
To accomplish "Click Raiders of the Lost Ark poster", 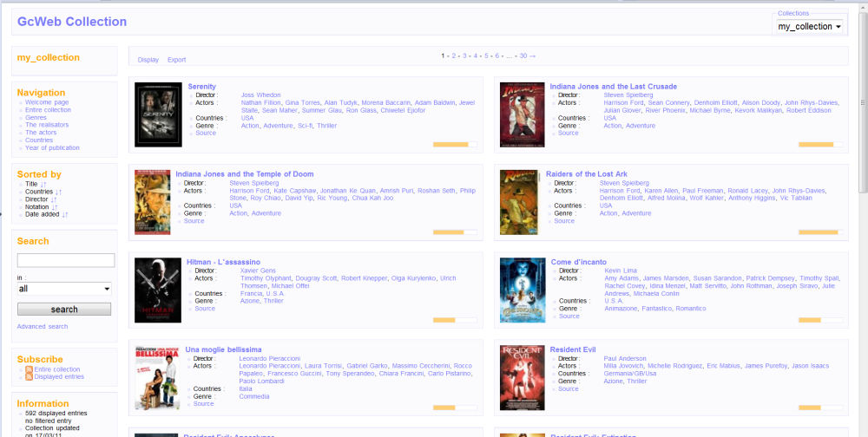I will [x=519, y=202].
